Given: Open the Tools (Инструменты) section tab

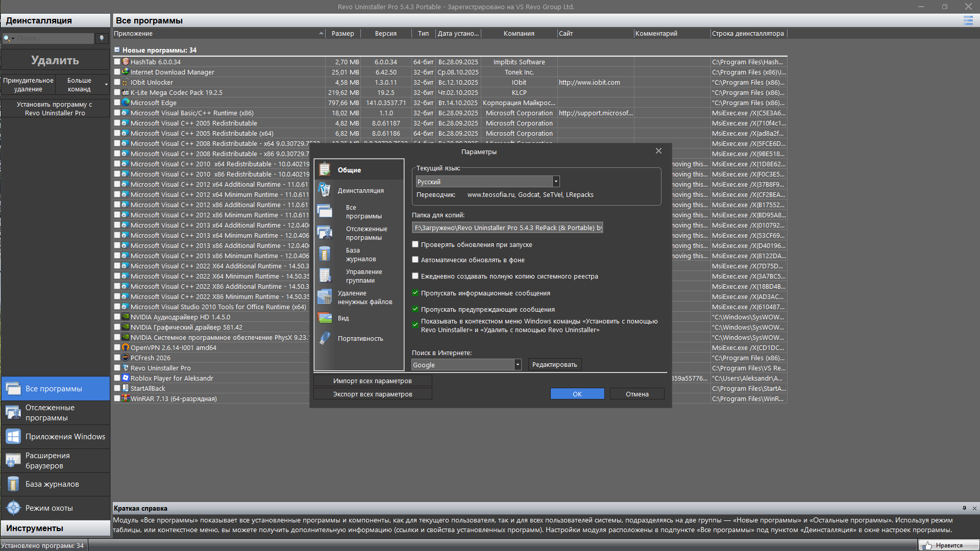Looking at the screenshot, I should [x=55, y=528].
